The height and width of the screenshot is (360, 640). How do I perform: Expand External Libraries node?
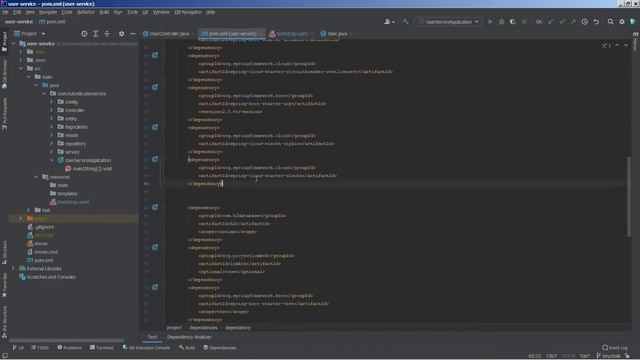click(13, 269)
